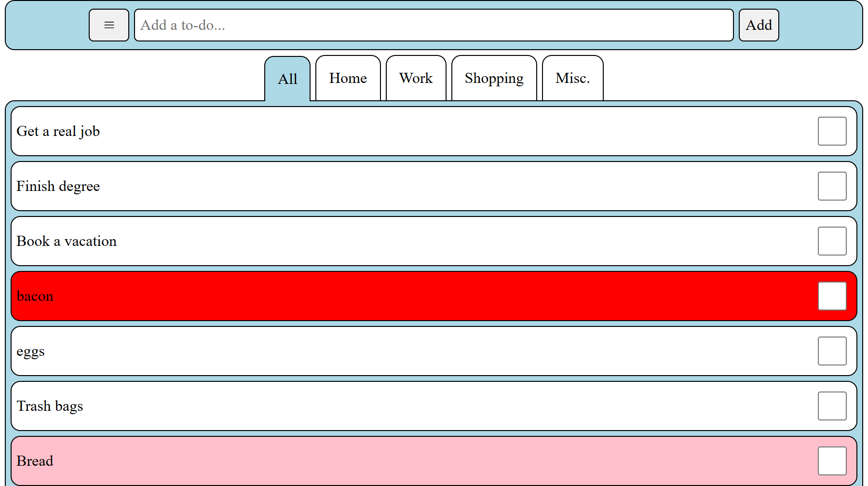Open the hamburger menu icon
868x486 pixels.
(x=109, y=25)
